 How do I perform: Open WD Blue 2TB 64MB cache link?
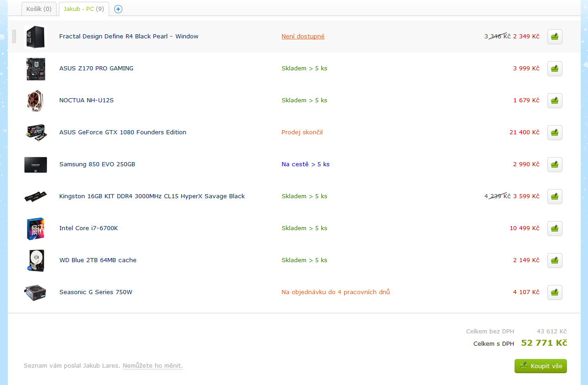coord(98,260)
